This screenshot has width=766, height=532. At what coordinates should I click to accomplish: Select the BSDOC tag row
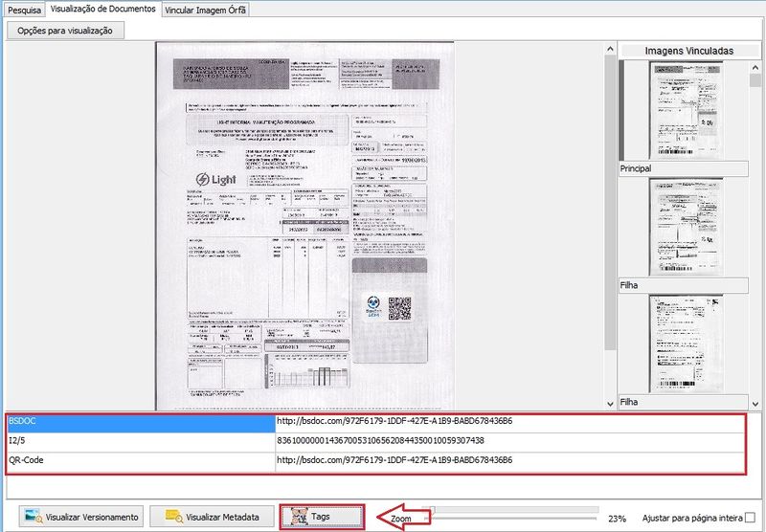(141, 421)
